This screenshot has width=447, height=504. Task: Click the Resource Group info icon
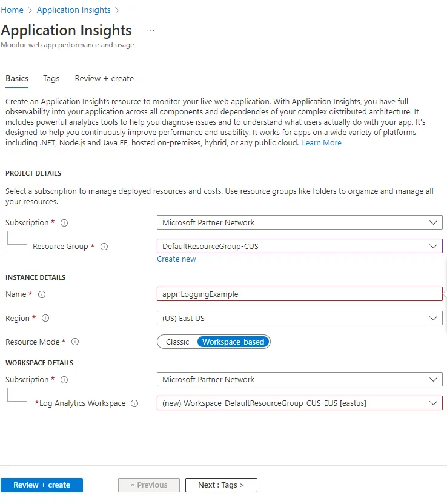tap(104, 247)
